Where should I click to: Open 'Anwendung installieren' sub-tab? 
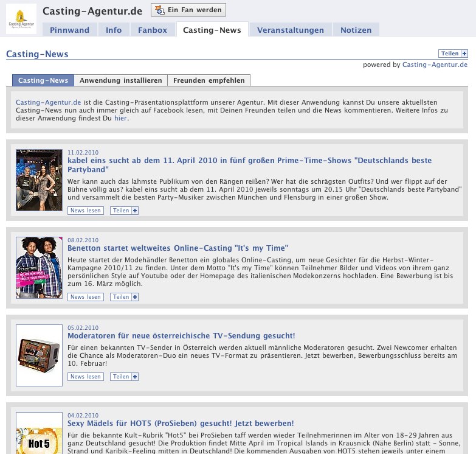pos(120,80)
